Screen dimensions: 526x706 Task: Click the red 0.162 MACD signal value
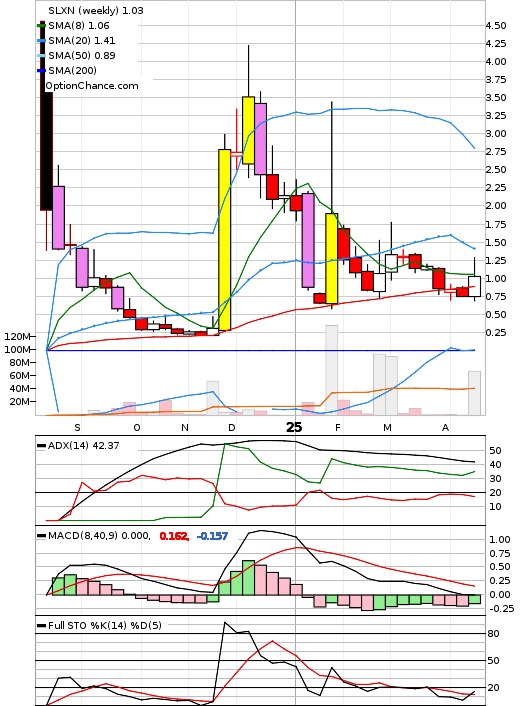(174, 536)
